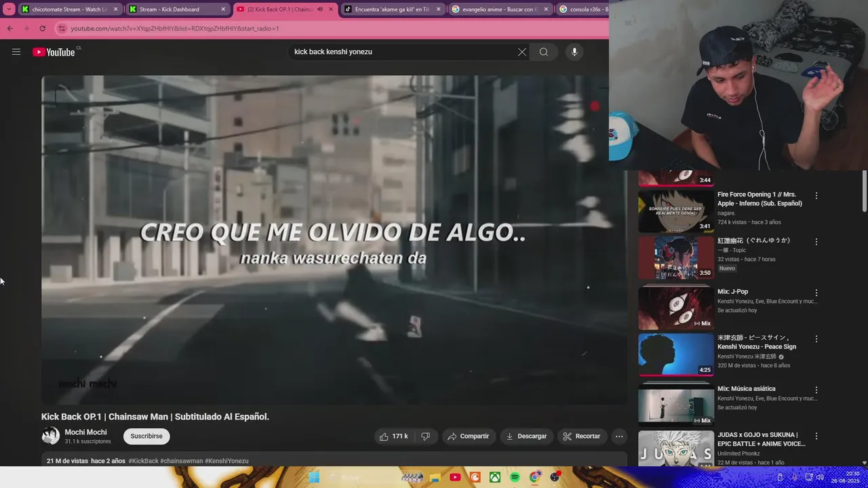Open Mochi Mochi channel name link
The height and width of the screenshot is (488, 868).
point(85,432)
